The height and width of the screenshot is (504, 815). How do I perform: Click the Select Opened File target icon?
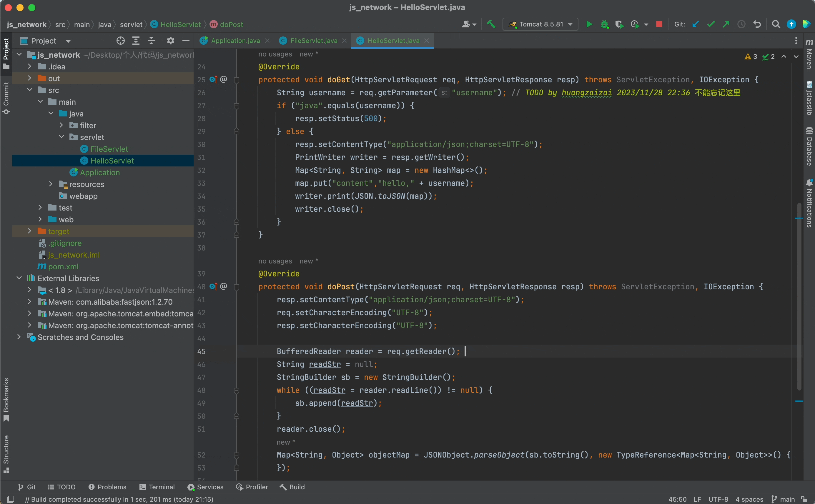[x=120, y=41]
